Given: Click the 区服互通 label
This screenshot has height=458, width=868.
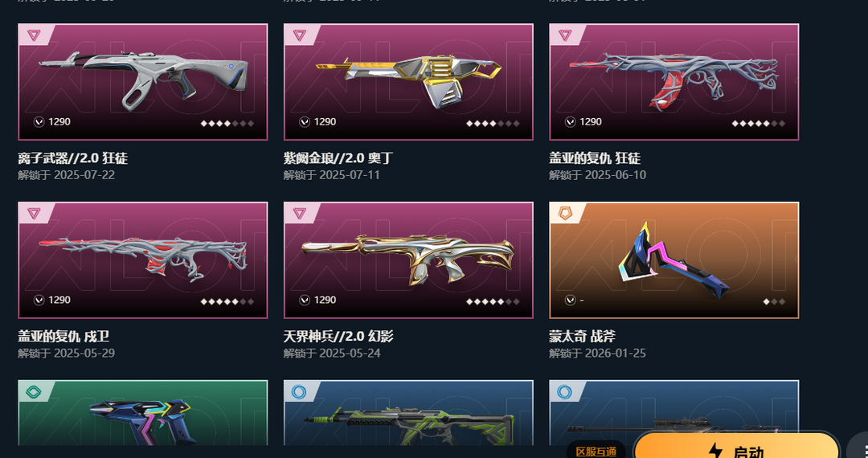Looking at the screenshot, I should pyautogui.click(x=596, y=452).
